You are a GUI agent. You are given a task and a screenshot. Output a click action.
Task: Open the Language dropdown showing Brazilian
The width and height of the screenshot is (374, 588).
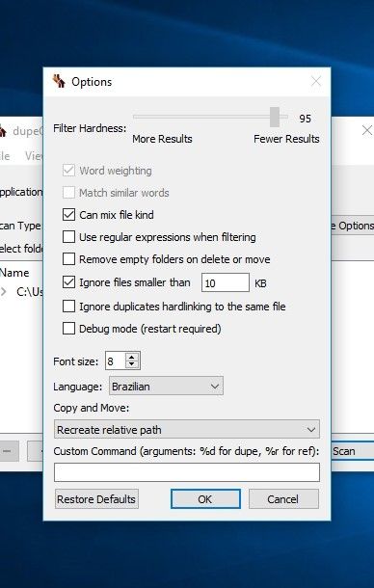(x=166, y=387)
